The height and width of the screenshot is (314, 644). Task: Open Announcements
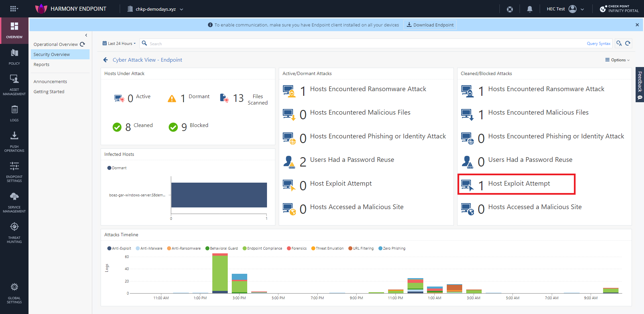[50, 81]
